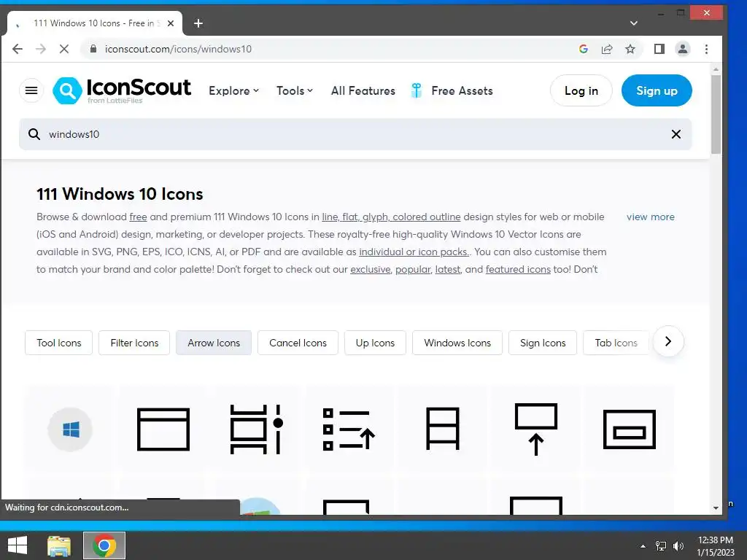Open the Chrome profile avatar
Viewport: 747px width, 560px height.
click(x=683, y=49)
